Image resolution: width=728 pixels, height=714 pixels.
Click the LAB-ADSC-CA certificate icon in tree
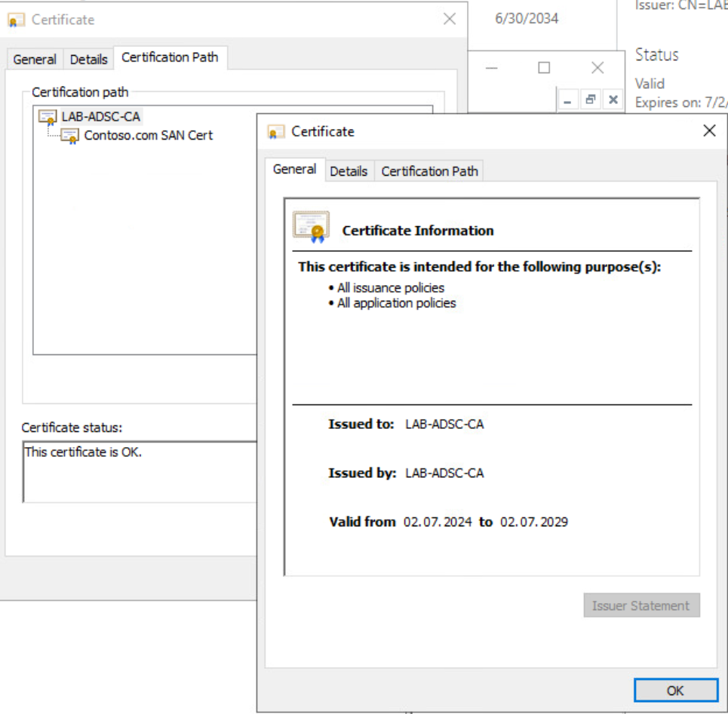tap(48, 118)
